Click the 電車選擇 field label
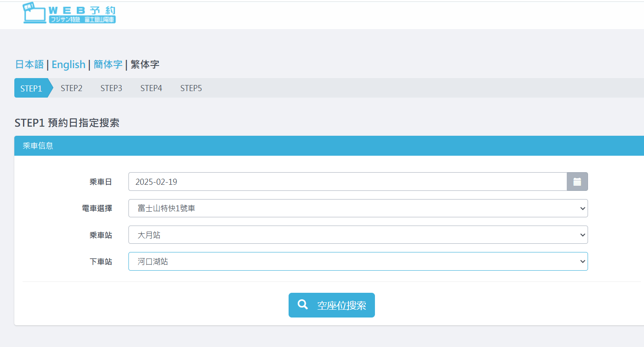The height and width of the screenshot is (347, 644). (x=97, y=208)
